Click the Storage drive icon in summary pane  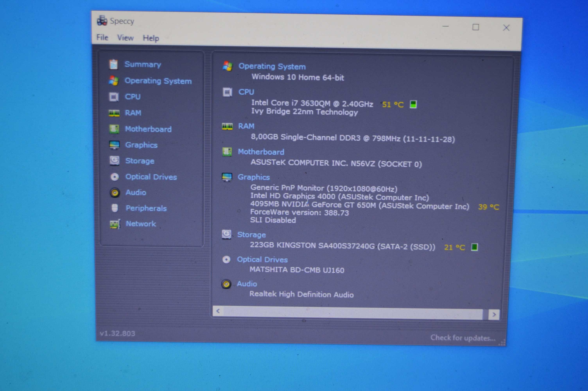[x=226, y=234]
